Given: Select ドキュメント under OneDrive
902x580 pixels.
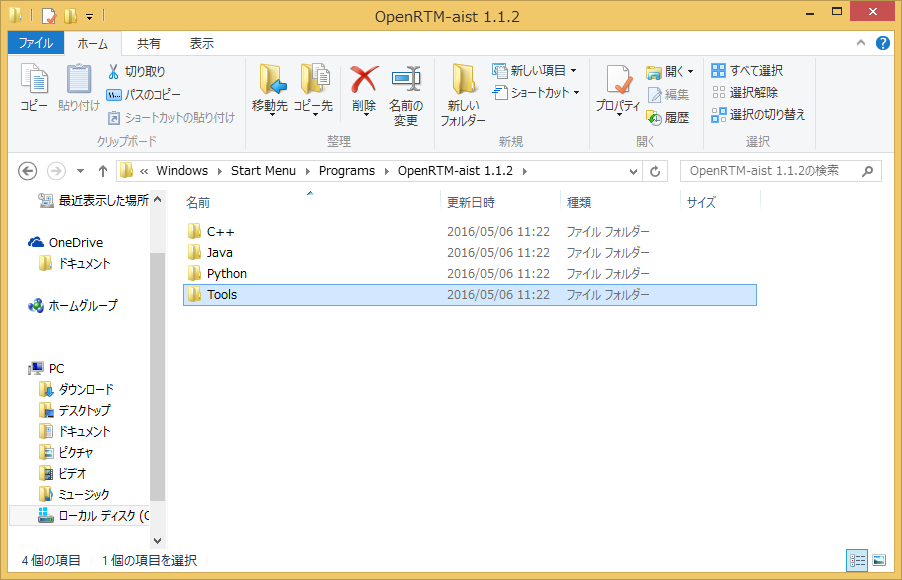Looking at the screenshot, I should (x=75, y=264).
